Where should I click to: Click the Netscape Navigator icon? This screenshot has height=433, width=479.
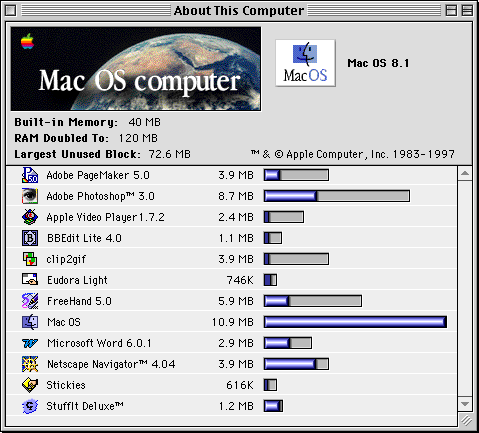(x=30, y=364)
